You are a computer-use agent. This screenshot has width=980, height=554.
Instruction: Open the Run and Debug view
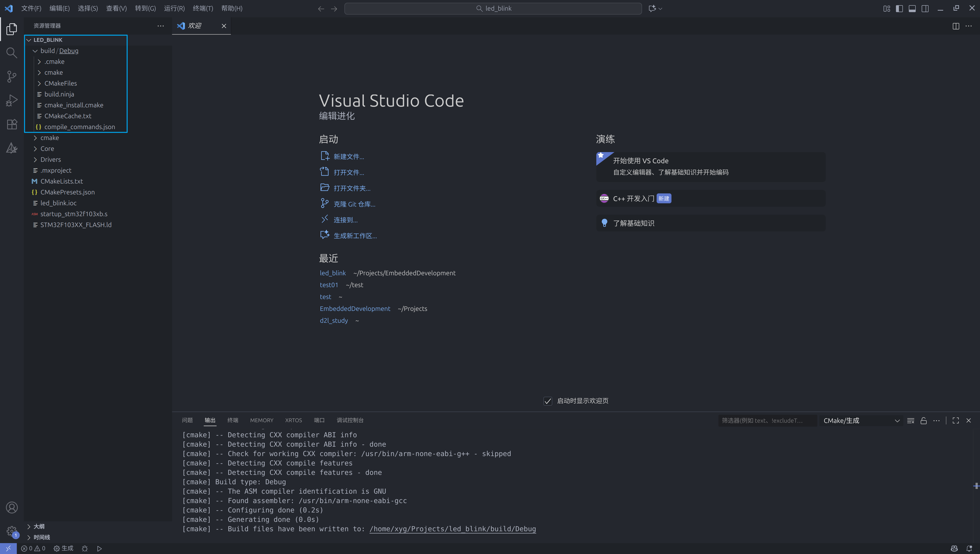(12, 100)
